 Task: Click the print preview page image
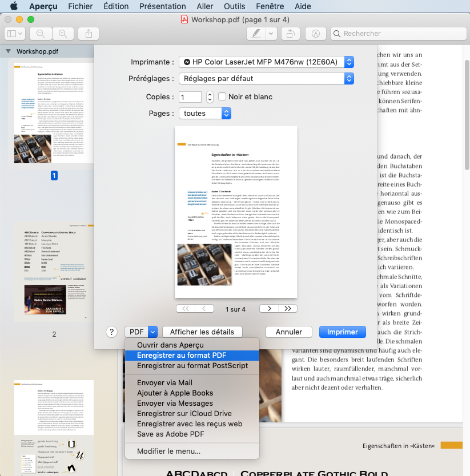tap(236, 212)
